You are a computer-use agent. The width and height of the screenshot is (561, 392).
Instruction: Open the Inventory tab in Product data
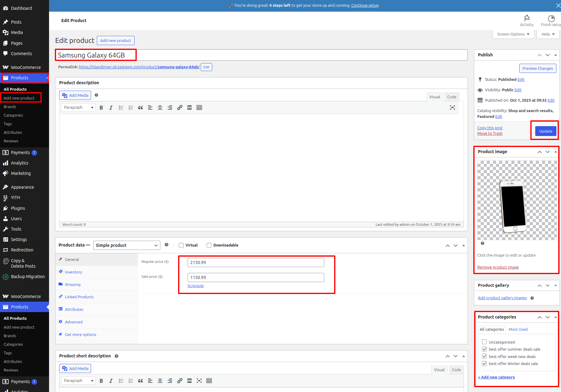coord(74,272)
